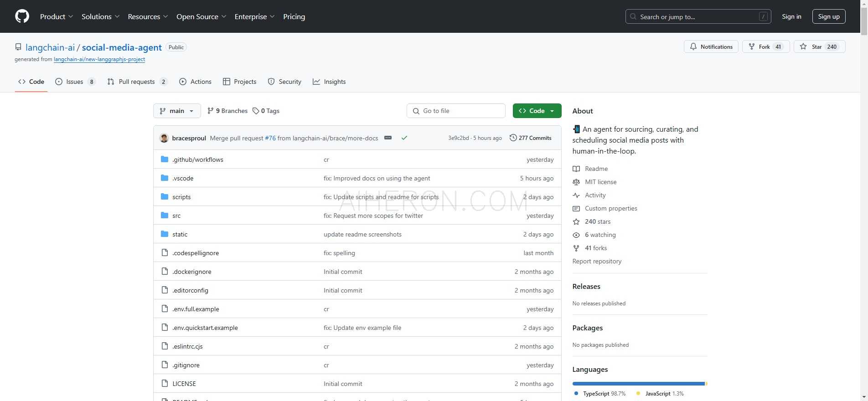The image size is (868, 401).
Task: Open the LICENSE file
Action: pos(184,384)
